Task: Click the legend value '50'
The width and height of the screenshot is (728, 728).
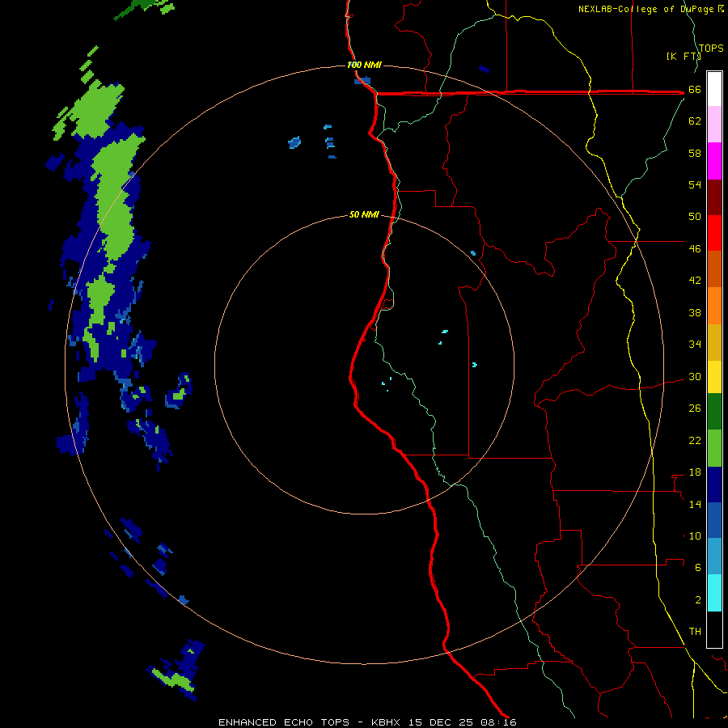Action: [695, 217]
